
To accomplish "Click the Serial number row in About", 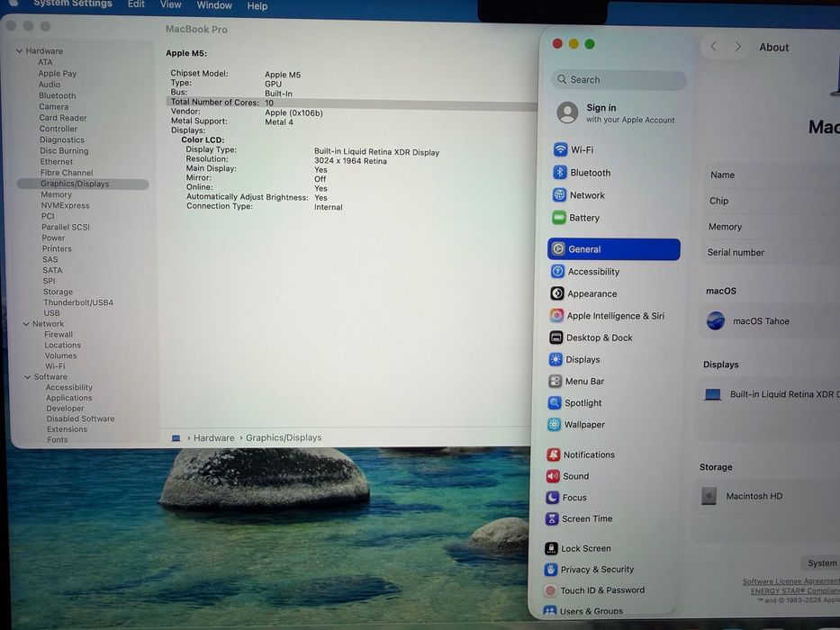I will click(x=772, y=252).
